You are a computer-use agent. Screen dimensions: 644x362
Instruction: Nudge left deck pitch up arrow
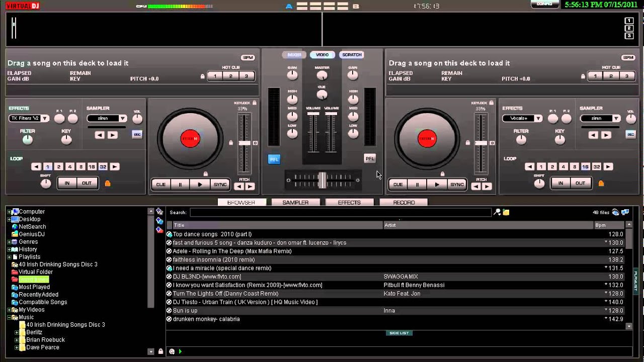250,187
